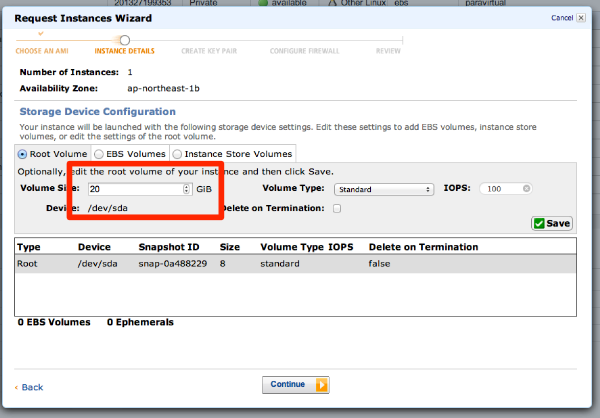This screenshot has width=600, height=418.
Task: Click the Storage Device Configuration heading
Action: [98, 111]
